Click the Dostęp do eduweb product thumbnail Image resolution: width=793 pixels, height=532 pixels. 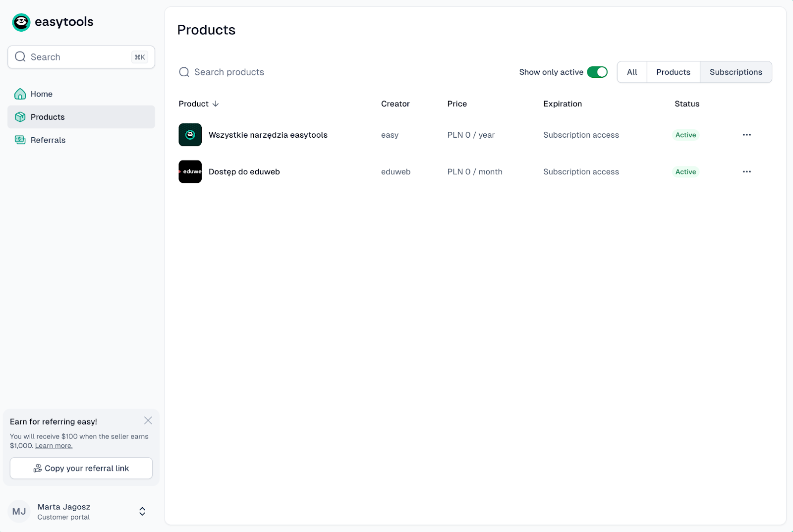point(190,172)
